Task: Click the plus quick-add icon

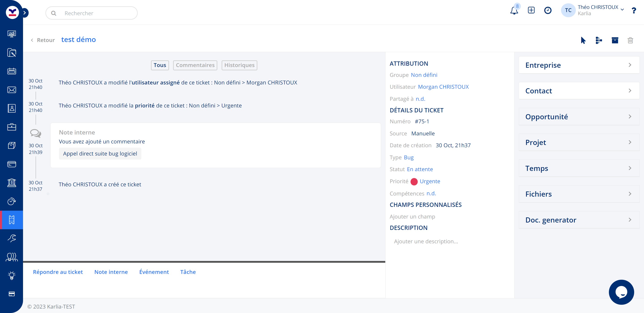Action: pos(531,10)
